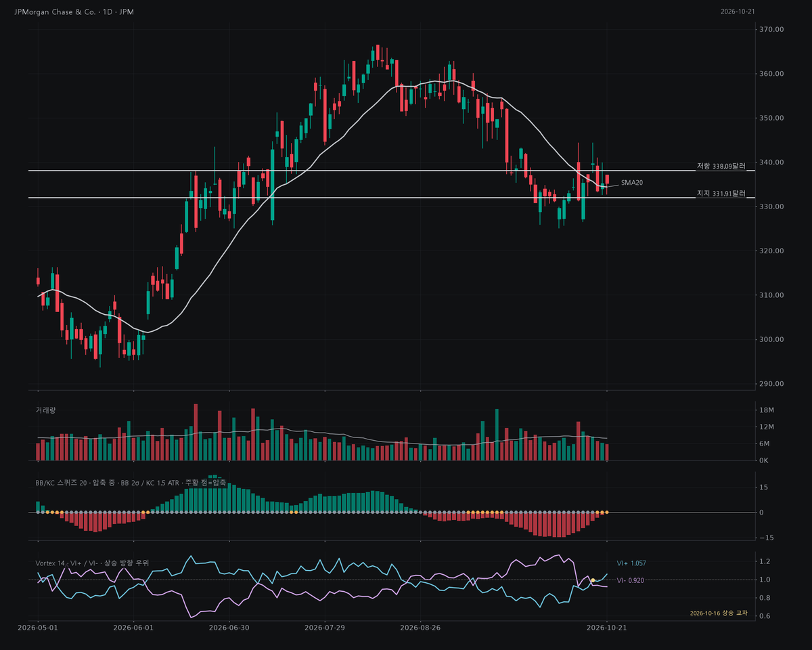Click the 0K volume axis label
This screenshot has width=812, height=650.
pyautogui.click(x=765, y=461)
